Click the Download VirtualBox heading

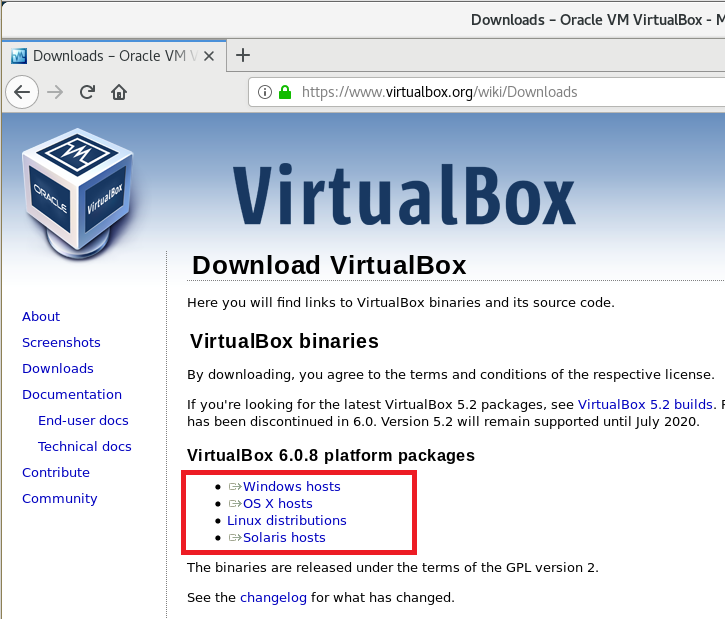pyautogui.click(x=329, y=265)
